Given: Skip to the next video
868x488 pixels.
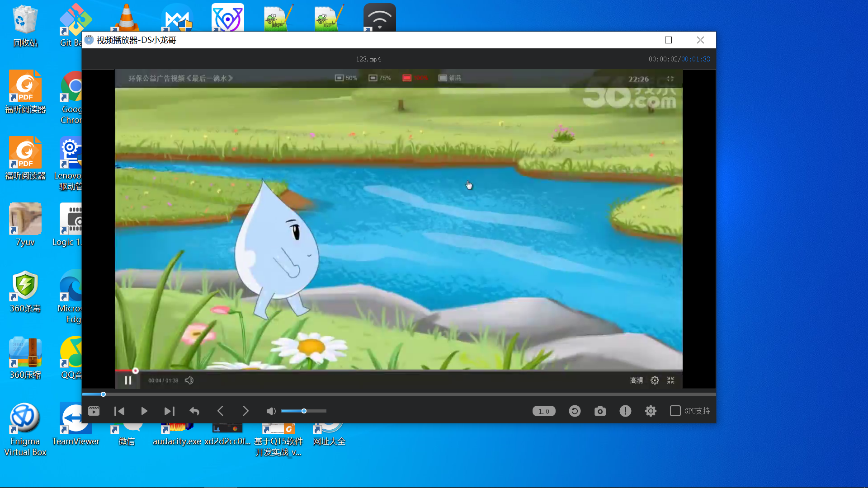Looking at the screenshot, I should tap(169, 411).
